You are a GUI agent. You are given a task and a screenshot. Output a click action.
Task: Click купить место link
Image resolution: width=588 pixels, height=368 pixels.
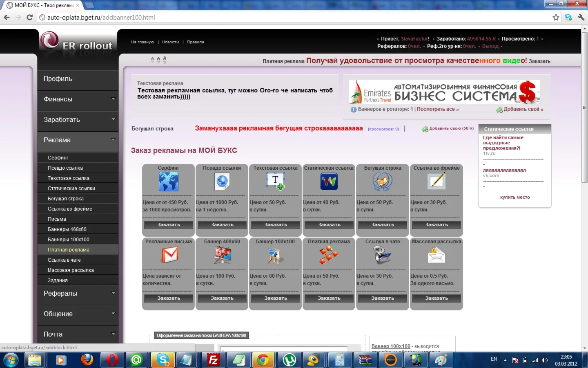pos(515,197)
